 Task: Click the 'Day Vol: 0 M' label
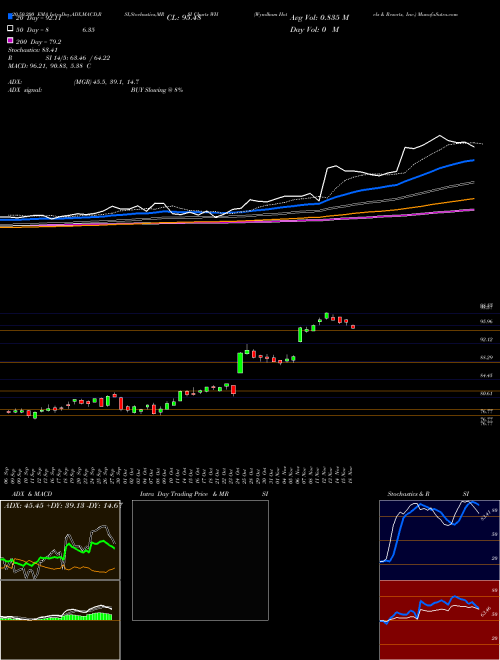[314, 29]
